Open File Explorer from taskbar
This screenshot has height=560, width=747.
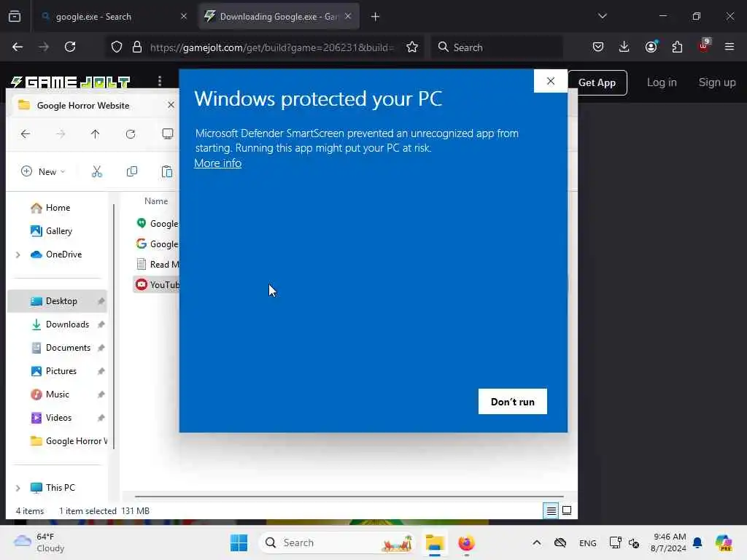tap(435, 542)
